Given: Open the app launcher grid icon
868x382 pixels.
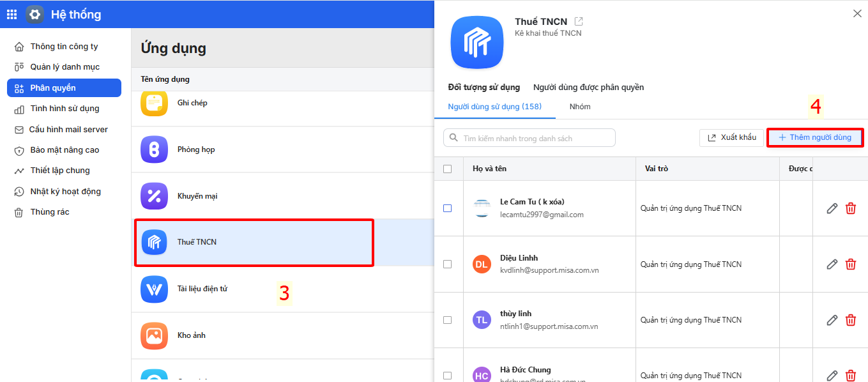Looking at the screenshot, I should (11, 14).
